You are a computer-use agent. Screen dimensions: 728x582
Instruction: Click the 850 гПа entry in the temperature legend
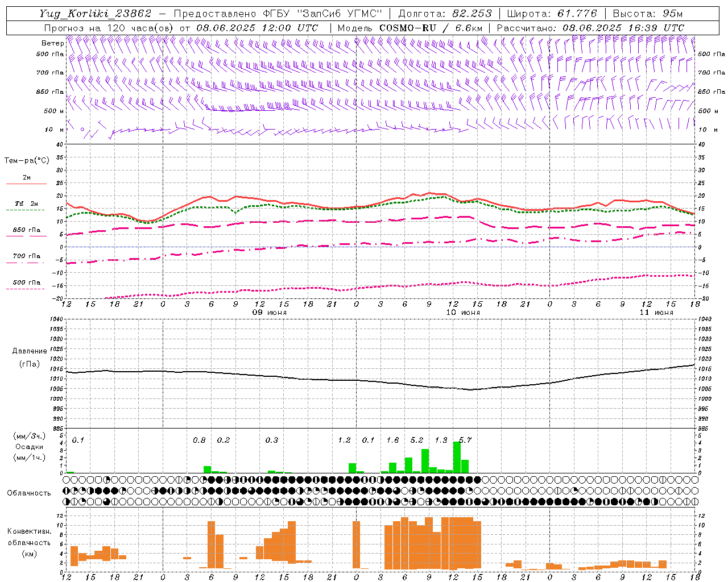[27, 230]
